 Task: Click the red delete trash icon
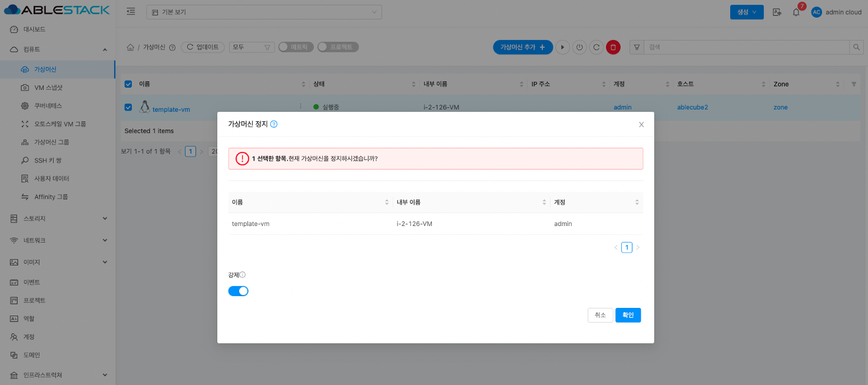click(613, 47)
